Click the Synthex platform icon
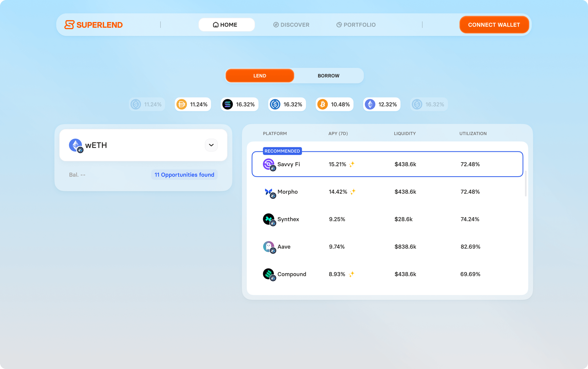588x369 pixels. point(269,219)
